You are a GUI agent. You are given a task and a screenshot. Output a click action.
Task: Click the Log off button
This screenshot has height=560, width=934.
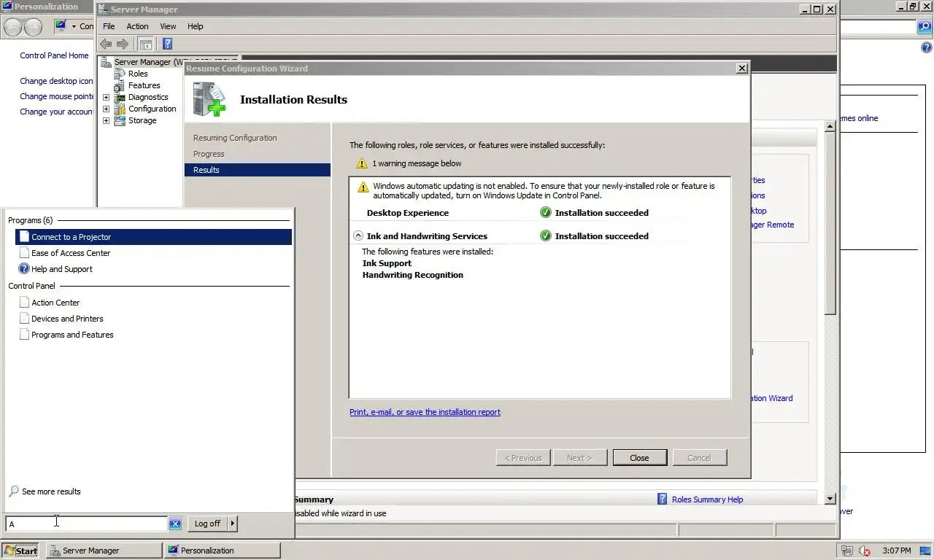pyautogui.click(x=207, y=524)
